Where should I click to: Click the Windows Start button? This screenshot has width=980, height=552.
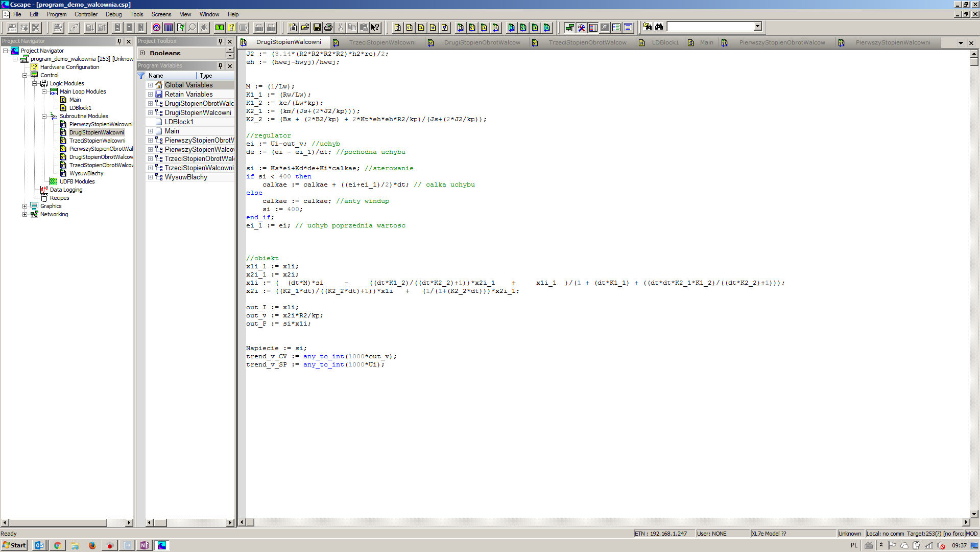[14, 545]
